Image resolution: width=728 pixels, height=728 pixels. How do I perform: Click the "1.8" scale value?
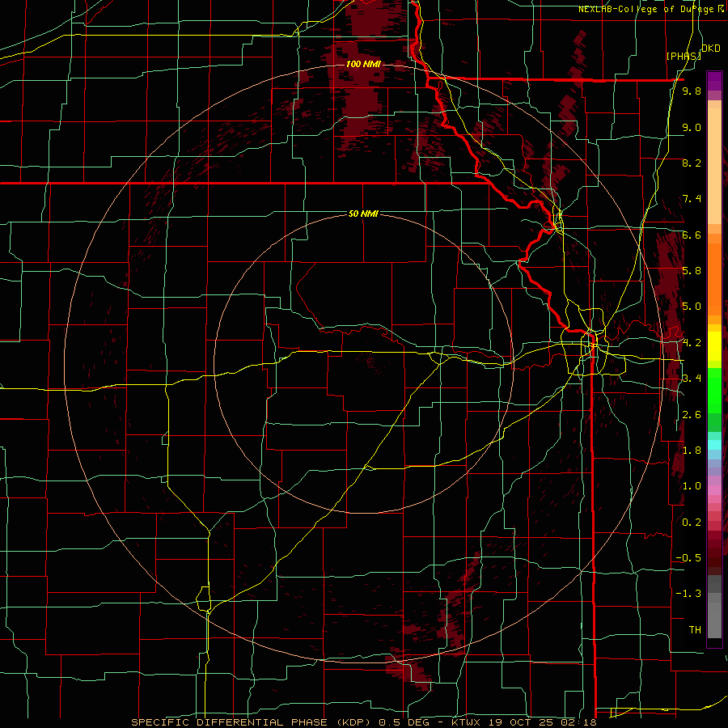pyautogui.click(x=692, y=451)
